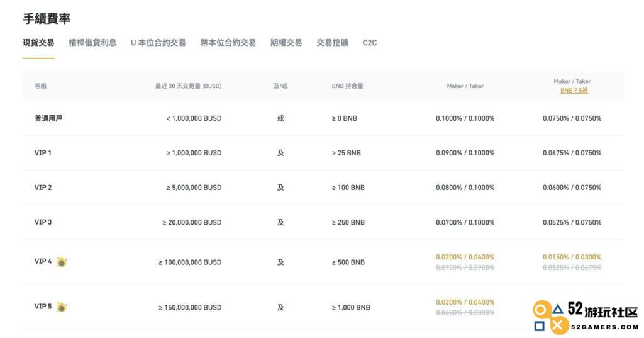
Task: Select the ≥ 100 BNB cell
Action: pos(348,188)
